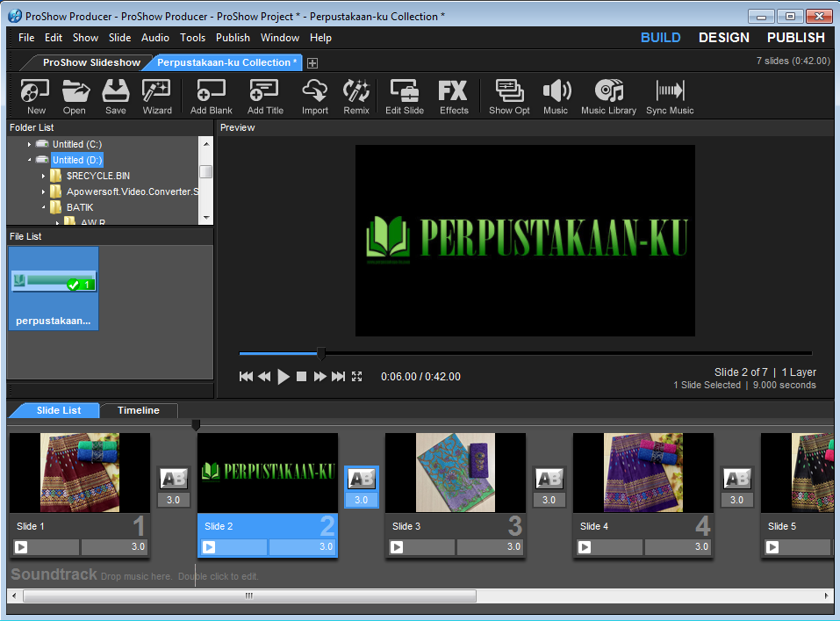Click the Sync Music icon

(670, 97)
